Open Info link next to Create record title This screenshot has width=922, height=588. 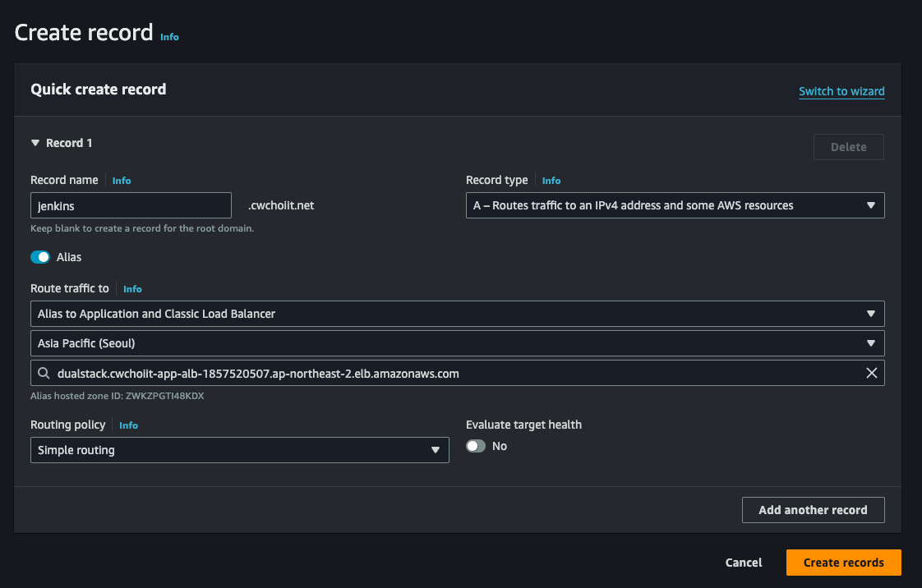coord(169,36)
